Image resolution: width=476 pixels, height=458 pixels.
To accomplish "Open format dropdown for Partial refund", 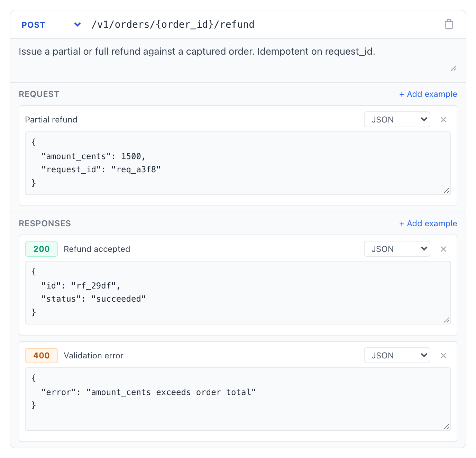I will 397,120.
